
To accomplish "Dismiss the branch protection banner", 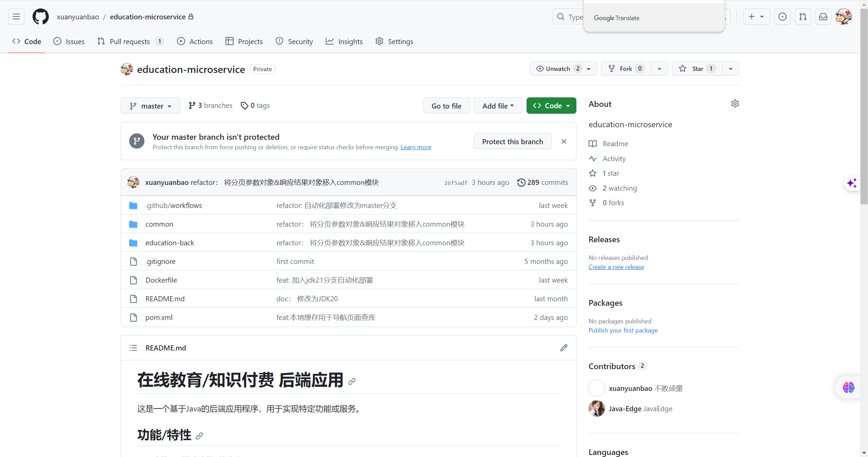I will 564,141.
